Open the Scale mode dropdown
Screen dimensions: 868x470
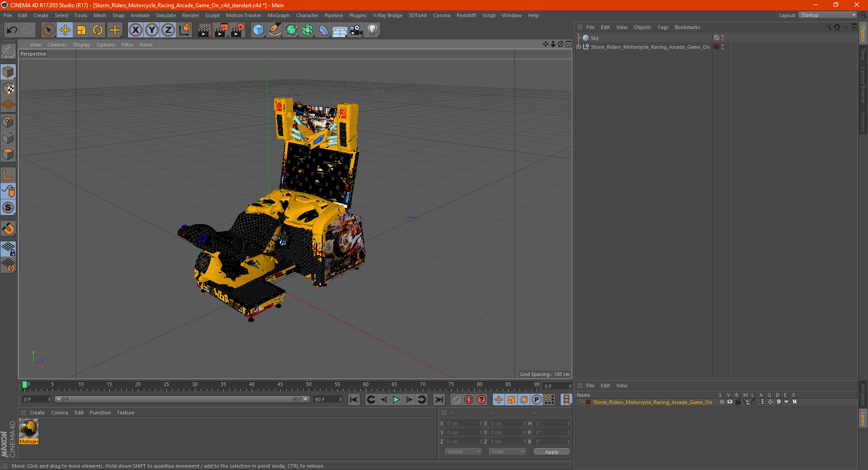(507, 451)
